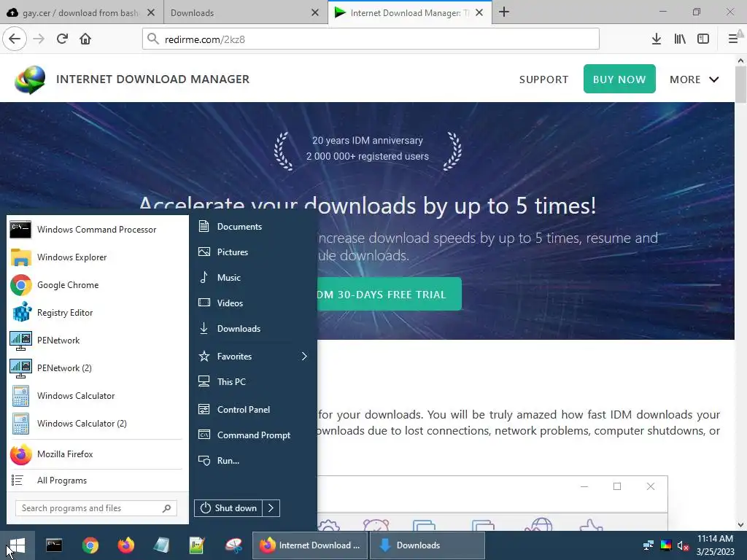Screen dimensions: 747x560
Task: Toggle the Firefox sidebar icon
Action: click(x=703, y=39)
